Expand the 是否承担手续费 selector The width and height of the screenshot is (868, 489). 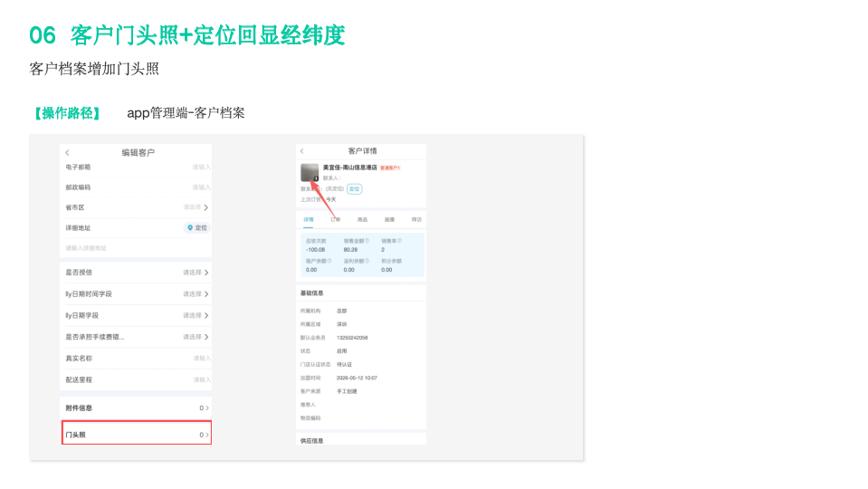coord(206,337)
